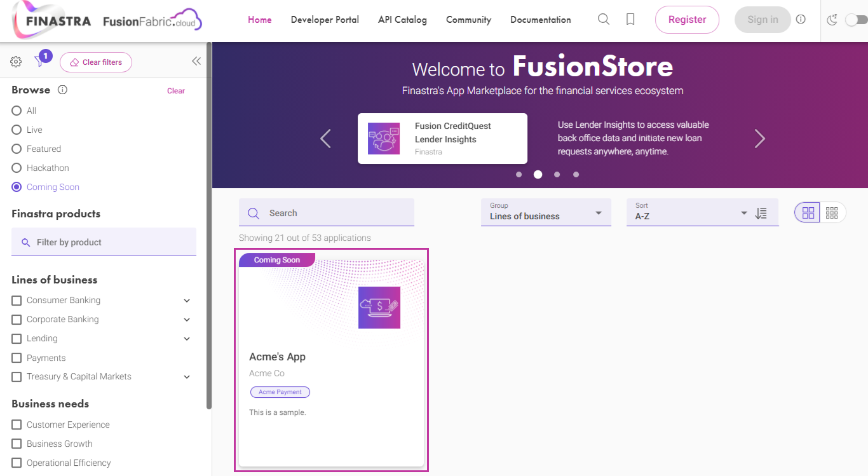The image size is (868, 476).
Task: Select the first carousel dot
Action: [519, 174]
